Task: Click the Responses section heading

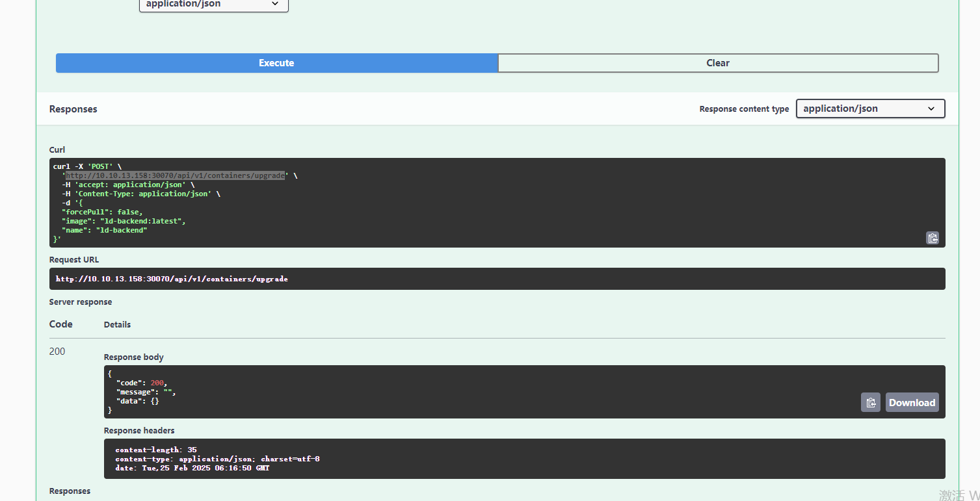Action: [73, 109]
